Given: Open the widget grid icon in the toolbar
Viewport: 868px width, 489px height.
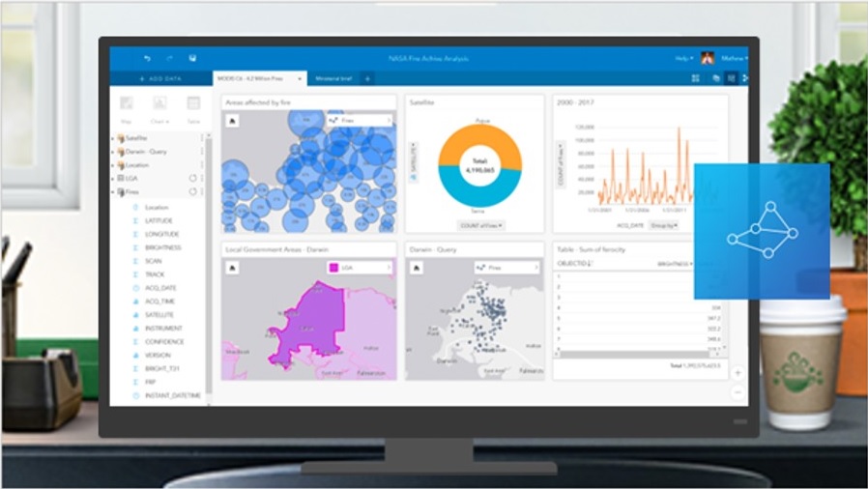Looking at the screenshot, I should coord(695,78).
